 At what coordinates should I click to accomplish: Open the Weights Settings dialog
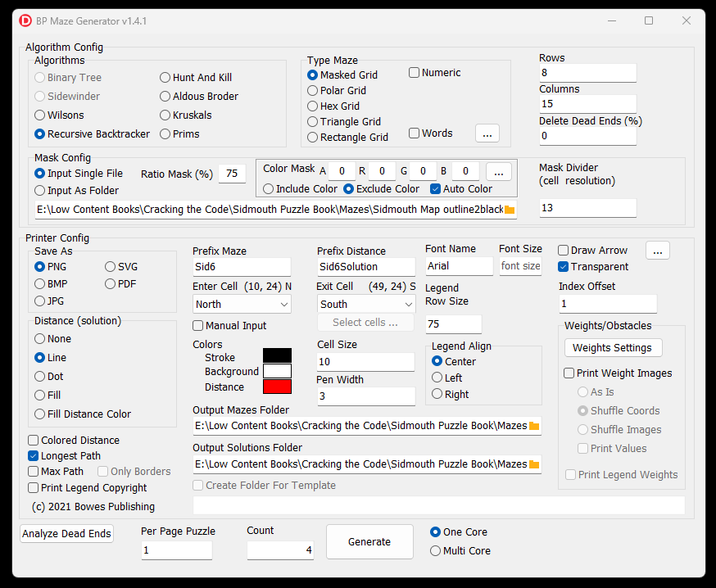pos(612,348)
